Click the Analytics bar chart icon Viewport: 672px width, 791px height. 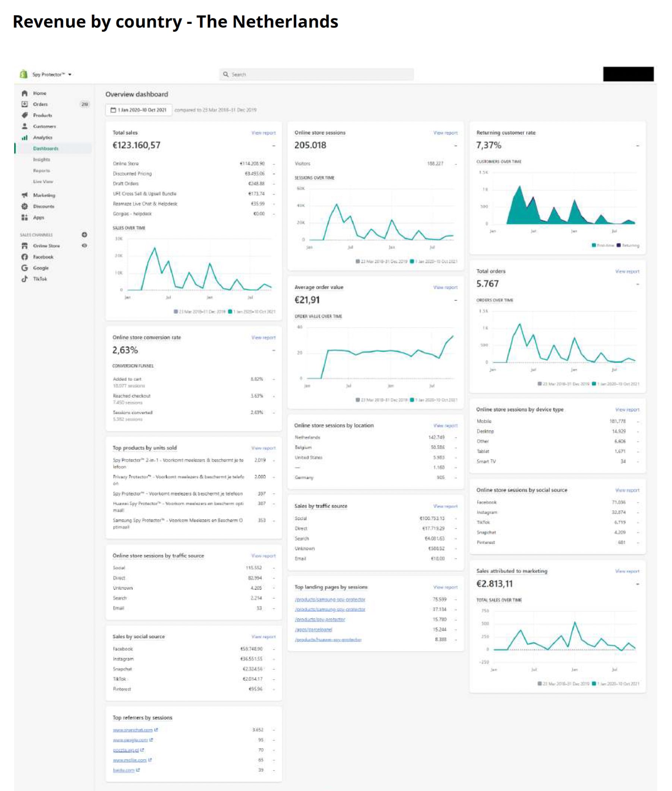click(25, 137)
